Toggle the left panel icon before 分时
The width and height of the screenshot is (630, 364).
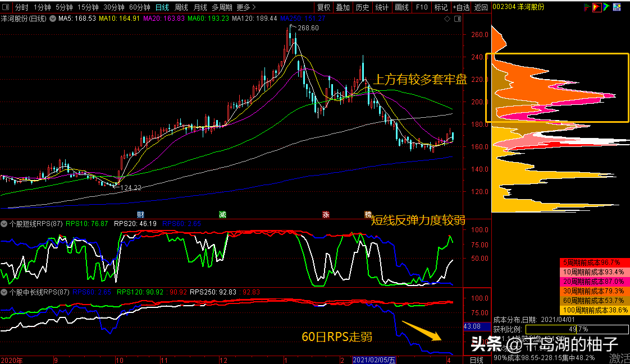(x=6, y=7)
